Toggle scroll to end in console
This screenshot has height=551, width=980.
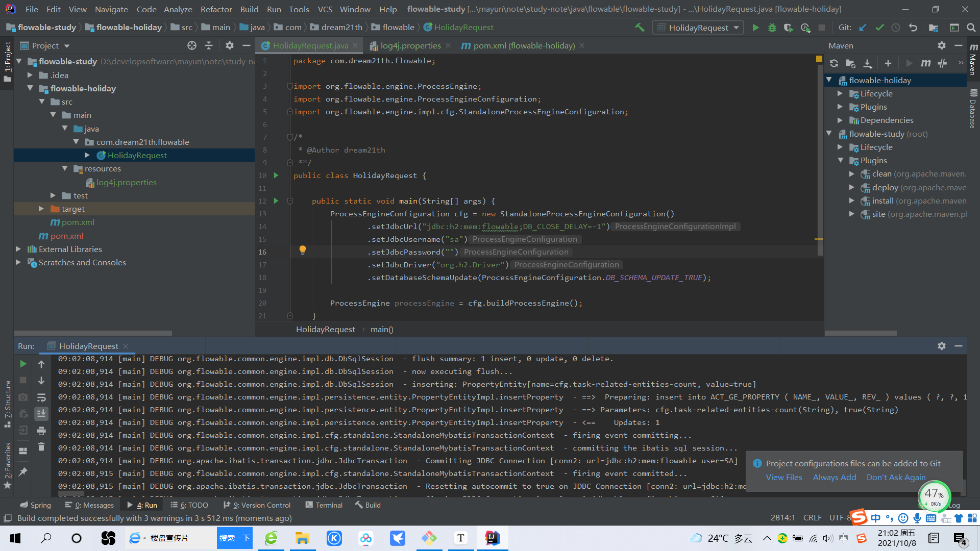point(41,414)
